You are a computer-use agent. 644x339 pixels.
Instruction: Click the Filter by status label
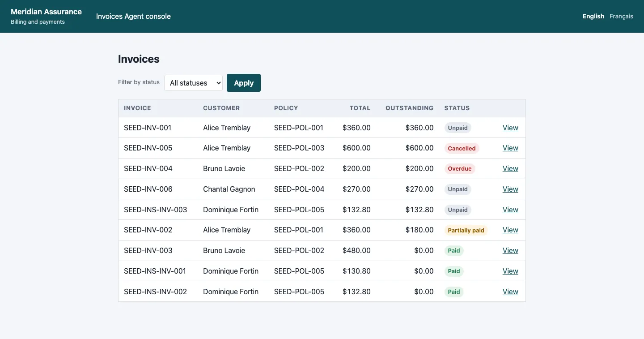coord(139,82)
